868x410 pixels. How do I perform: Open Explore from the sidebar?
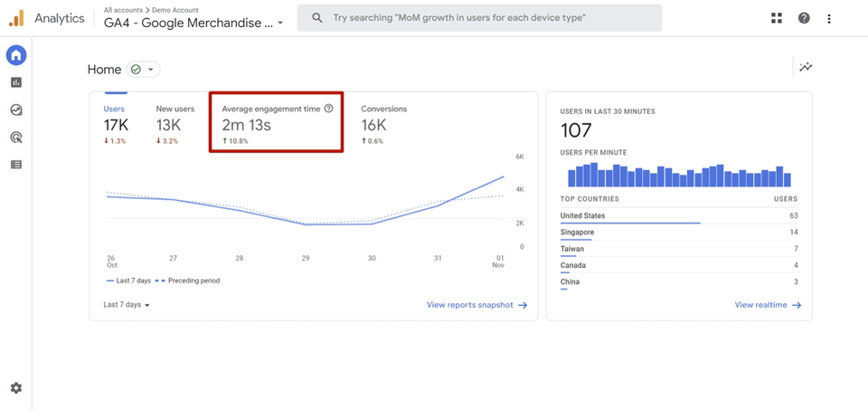click(x=15, y=110)
